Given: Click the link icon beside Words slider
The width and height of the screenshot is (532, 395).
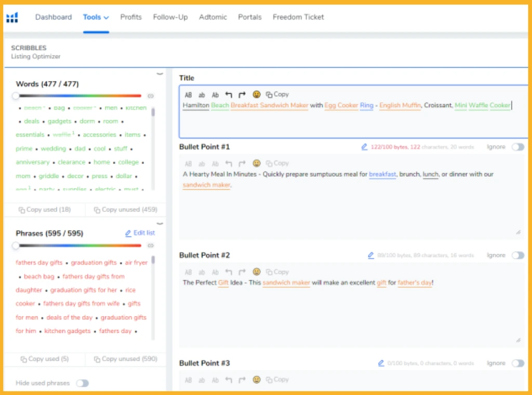Looking at the screenshot, I should 151,96.
